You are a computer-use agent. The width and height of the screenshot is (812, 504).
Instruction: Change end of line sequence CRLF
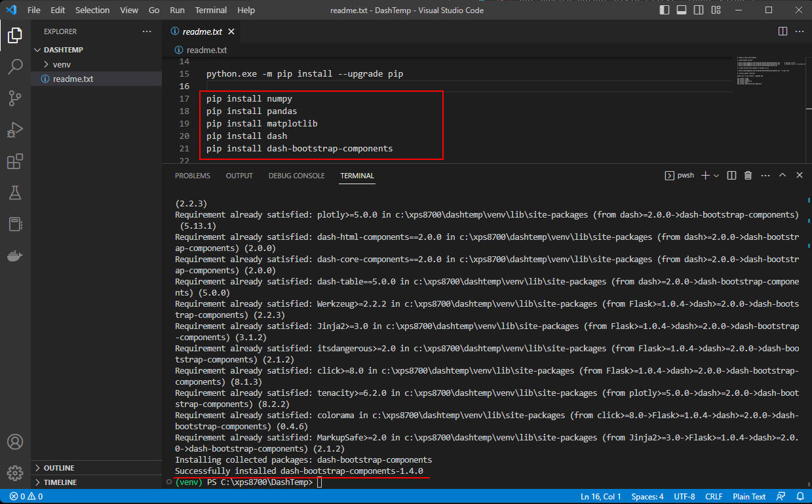pyautogui.click(x=714, y=497)
